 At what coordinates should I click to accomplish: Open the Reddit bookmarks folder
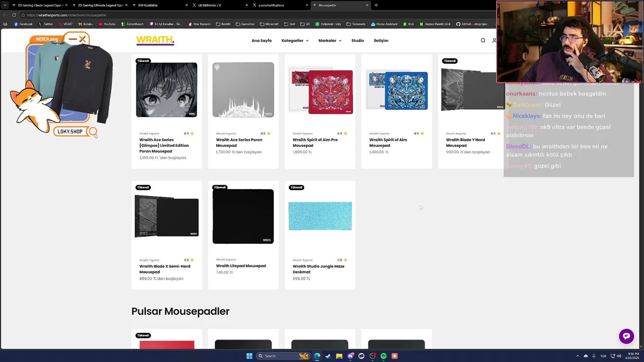pyautogui.click(x=223, y=24)
